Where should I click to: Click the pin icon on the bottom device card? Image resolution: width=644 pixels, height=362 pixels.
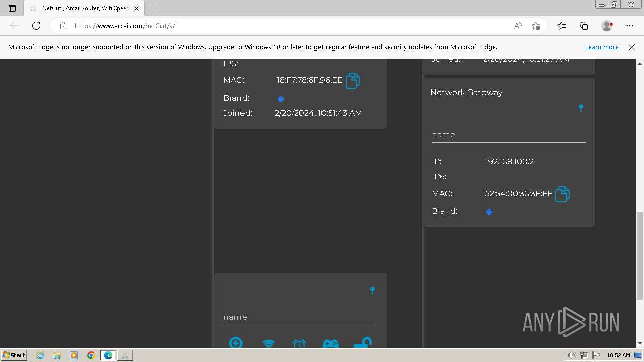[372, 290]
